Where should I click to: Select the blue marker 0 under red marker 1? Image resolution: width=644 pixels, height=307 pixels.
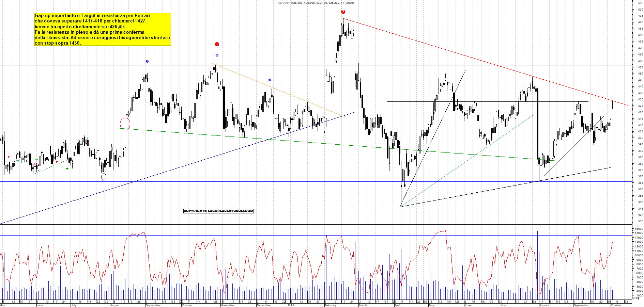(217, 55)
